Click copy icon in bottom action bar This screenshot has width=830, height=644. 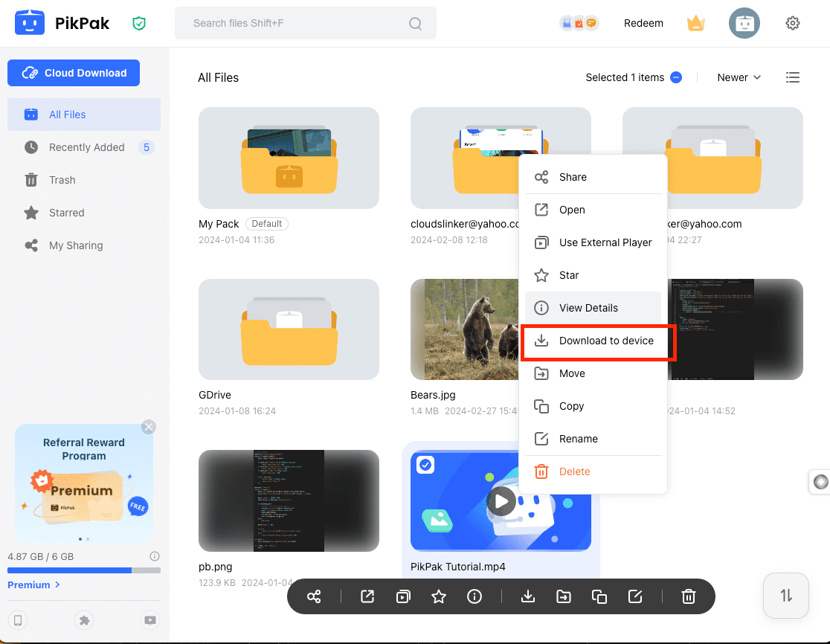599,597
